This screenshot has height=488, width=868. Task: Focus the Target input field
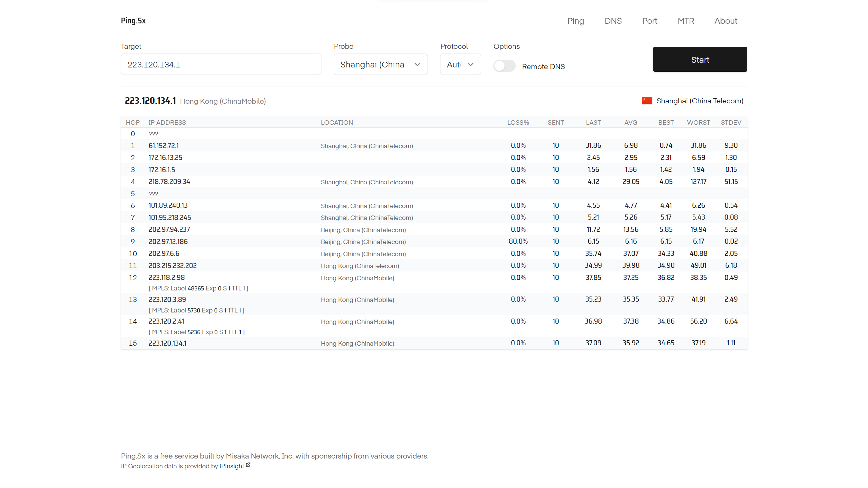[x=221, y=64]
